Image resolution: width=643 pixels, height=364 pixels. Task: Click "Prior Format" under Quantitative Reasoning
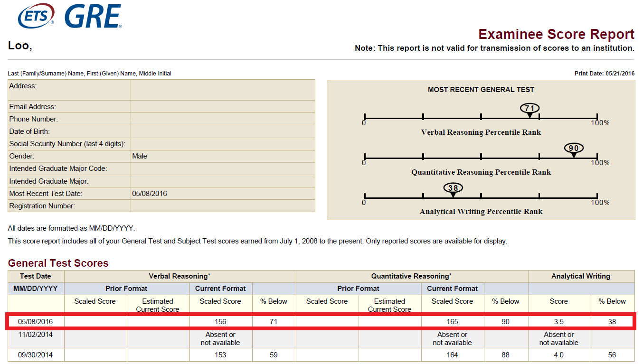tap(359, 289)
